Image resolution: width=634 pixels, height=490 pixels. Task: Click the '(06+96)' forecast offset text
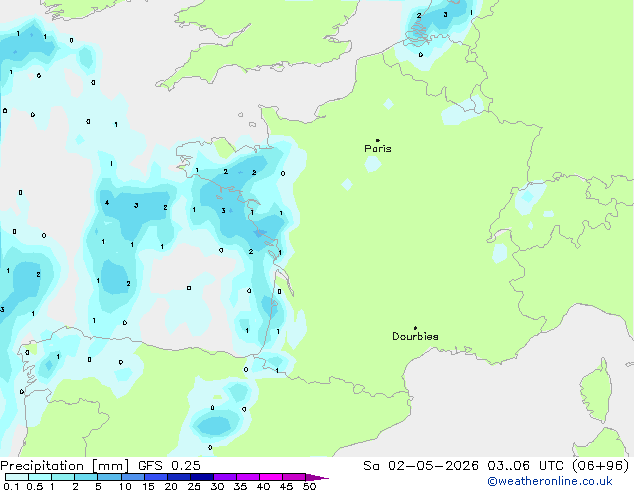(x=601, y=466)
